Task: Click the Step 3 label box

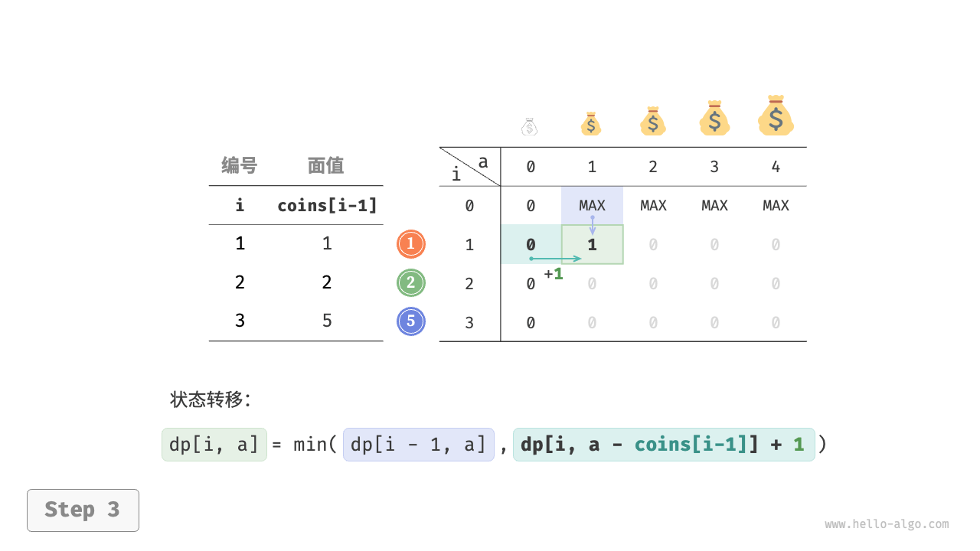Action: point(83,510)
